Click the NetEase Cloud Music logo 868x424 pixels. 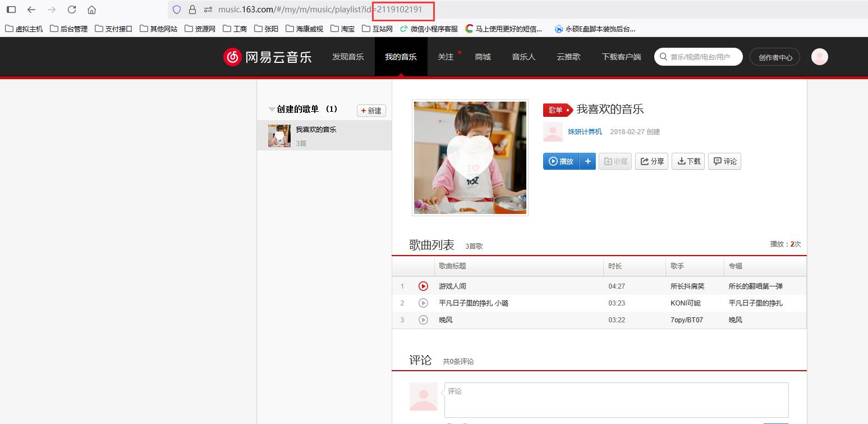click(267, 57)
